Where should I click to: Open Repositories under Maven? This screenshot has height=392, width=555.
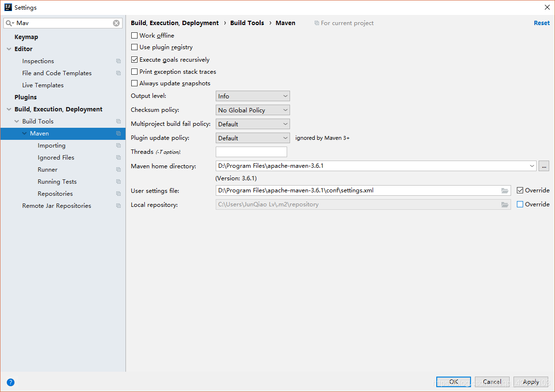(x=55, y=194)
